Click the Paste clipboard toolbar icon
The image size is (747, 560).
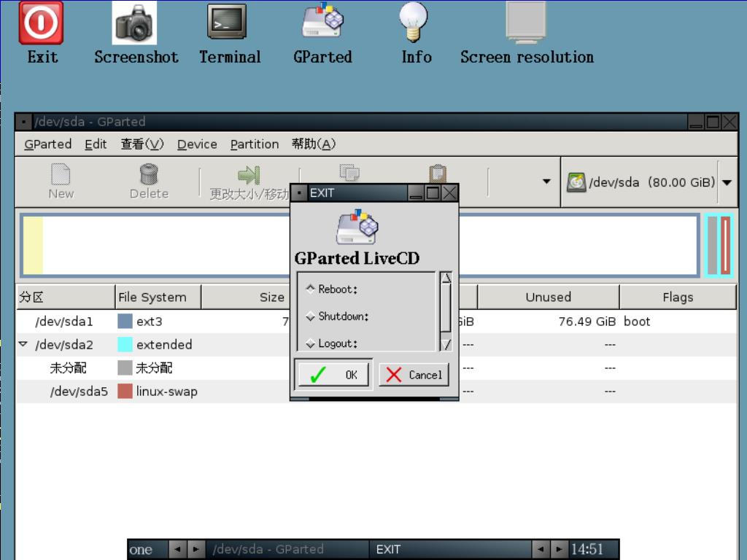(438, 174)
